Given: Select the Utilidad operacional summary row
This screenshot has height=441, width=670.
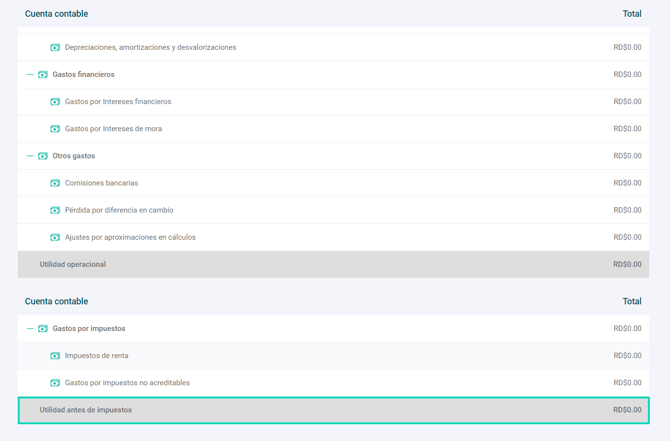Looking at the screenshot, I should pyautogui.click(x=333, y=264).
